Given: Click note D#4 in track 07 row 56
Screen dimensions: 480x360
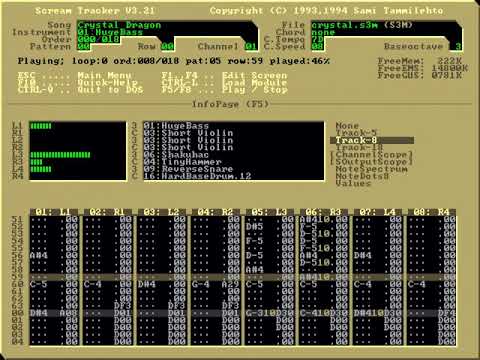Looking at the screenshot, I should [x=363, y=255].
